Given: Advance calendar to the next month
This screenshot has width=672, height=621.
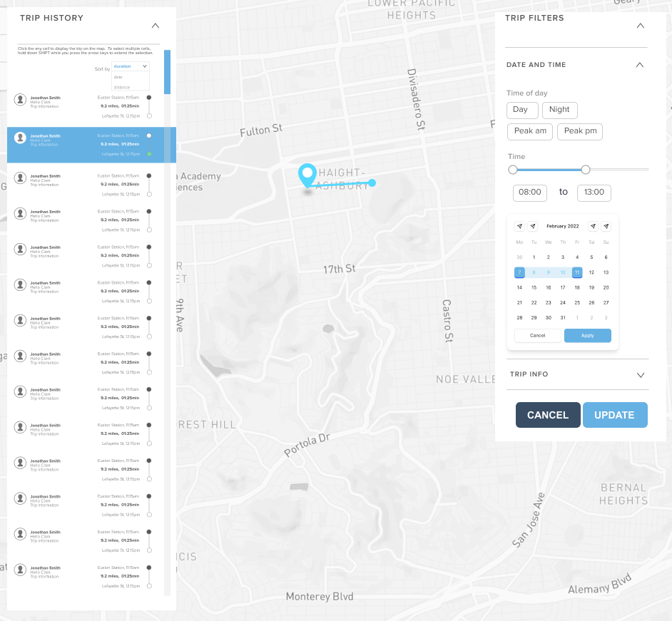Looking at the screenshot, I should [593, 226].
